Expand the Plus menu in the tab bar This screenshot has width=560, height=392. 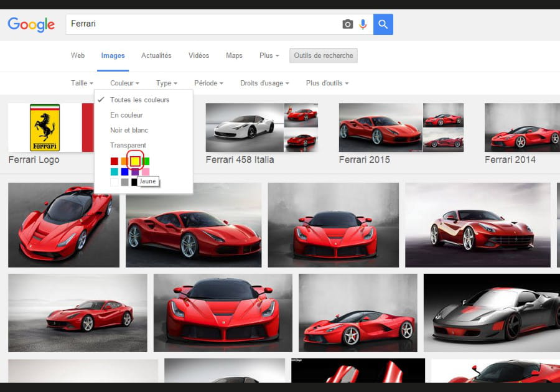point(269,55)
